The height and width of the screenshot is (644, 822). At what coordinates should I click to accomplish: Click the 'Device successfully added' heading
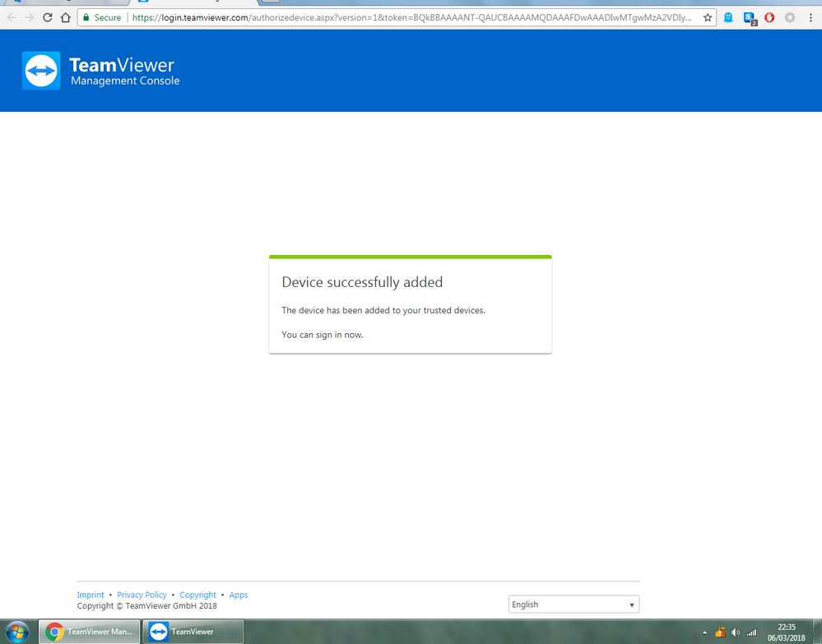pos(362,282)
